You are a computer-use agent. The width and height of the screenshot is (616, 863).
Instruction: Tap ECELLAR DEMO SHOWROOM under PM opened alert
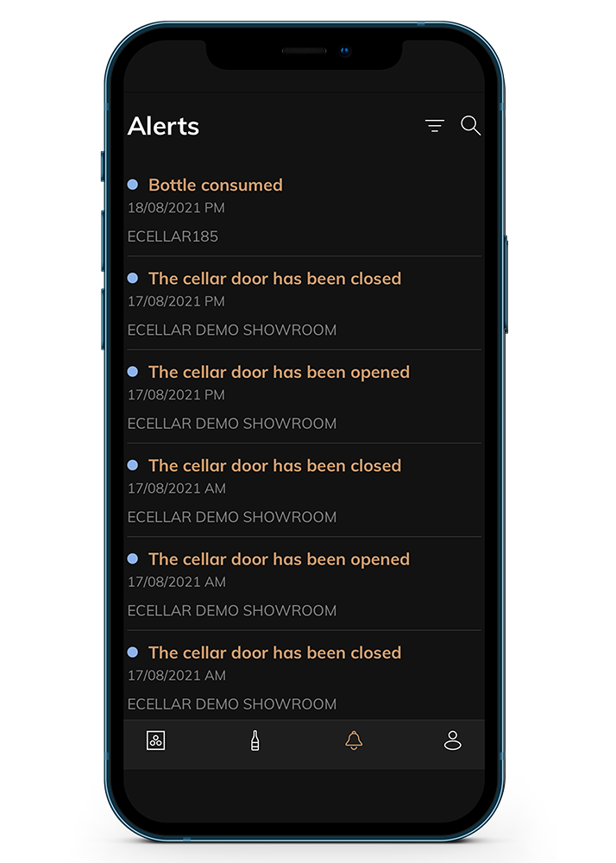(x=231, y=424)
